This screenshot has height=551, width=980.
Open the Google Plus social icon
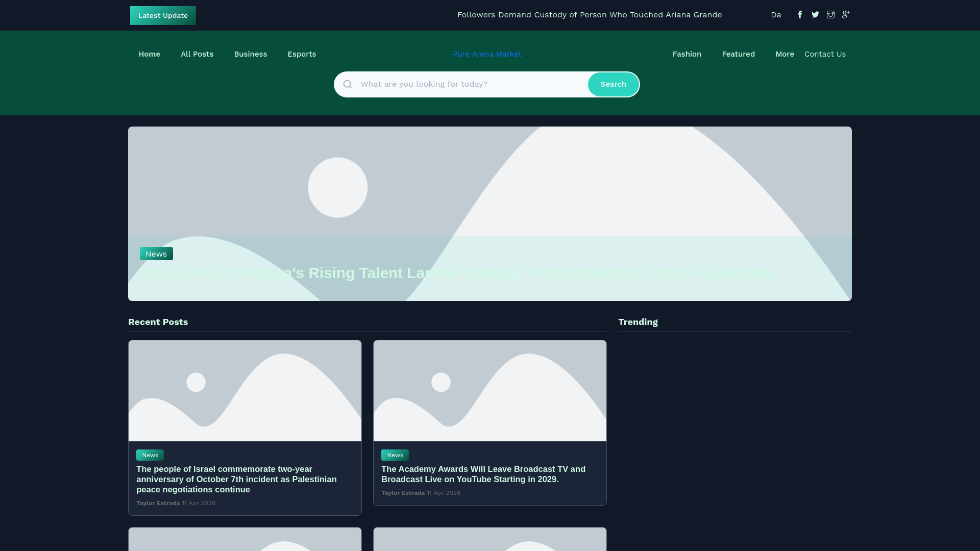coord(846,15)
